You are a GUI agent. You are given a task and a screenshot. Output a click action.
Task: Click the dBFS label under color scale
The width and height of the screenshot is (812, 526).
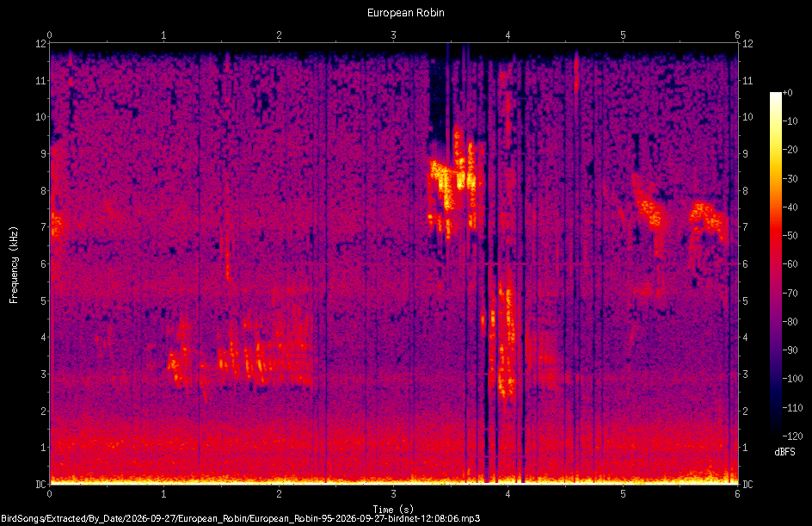(x=784, y=452)
